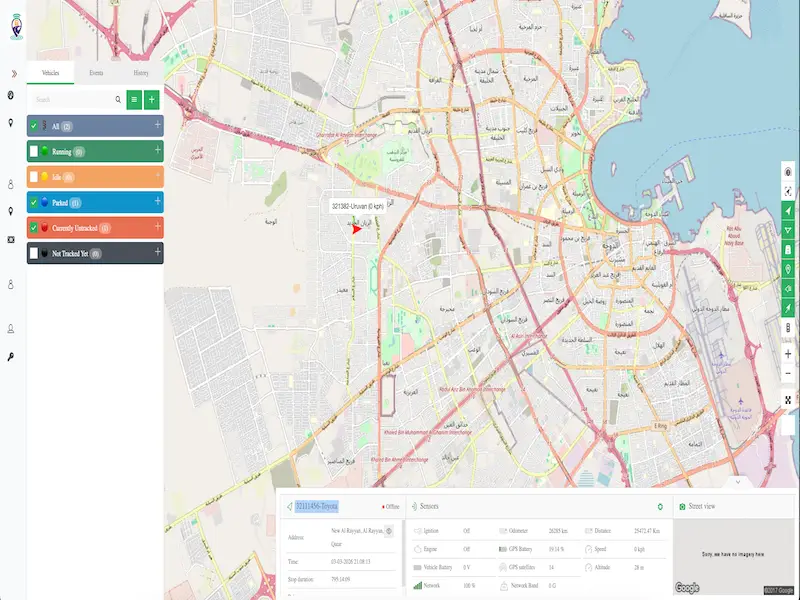Image resolution: width=800 pixels, height=600 pixels.
Task: Click the vehicle Search input field
Action: pos(70,99)
